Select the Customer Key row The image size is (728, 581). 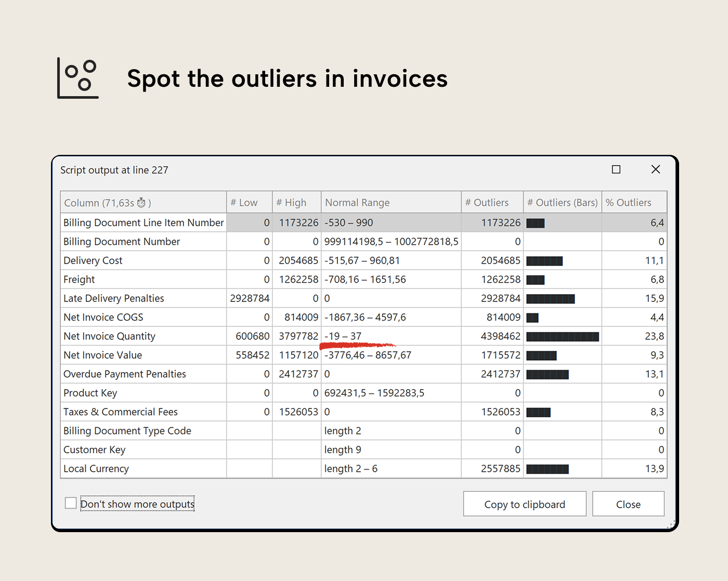click(94, 450)
